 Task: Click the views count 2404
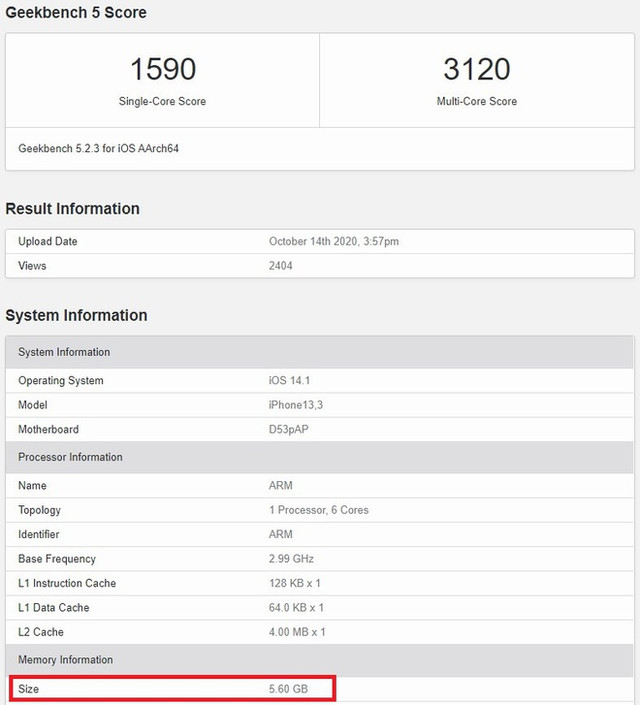pos(281,266)
